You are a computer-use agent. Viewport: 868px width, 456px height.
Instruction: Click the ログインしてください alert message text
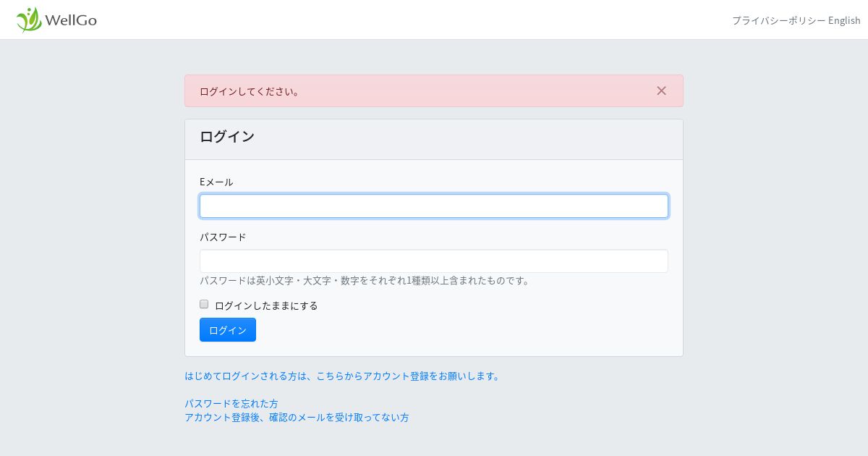coord(250,91)
